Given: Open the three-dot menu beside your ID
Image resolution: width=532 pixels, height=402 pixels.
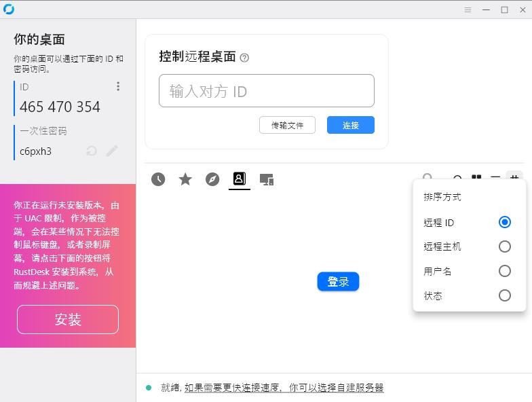Looking at the screenshot, I should point(118,86).
